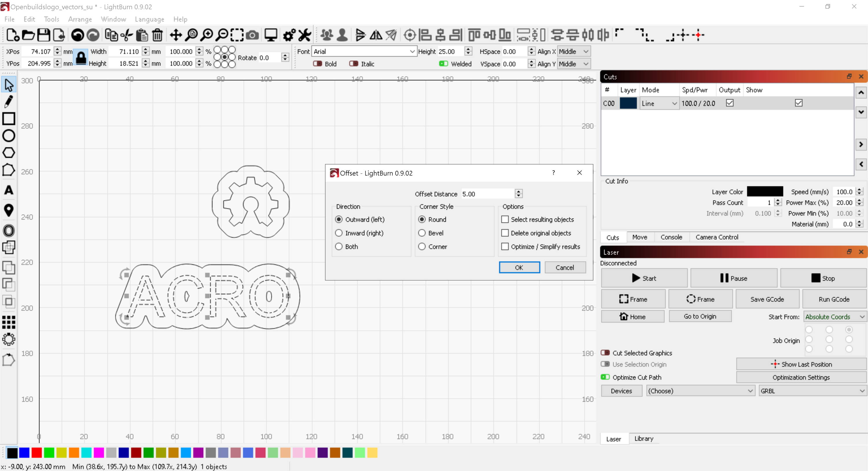Click the Group objects icon
The image size is (868, 471).
(326, 35)
